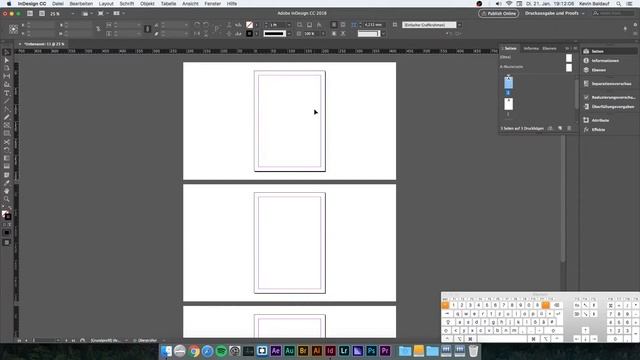Select the Line tool
640x360 pixels.
click(x=7, y=101)
